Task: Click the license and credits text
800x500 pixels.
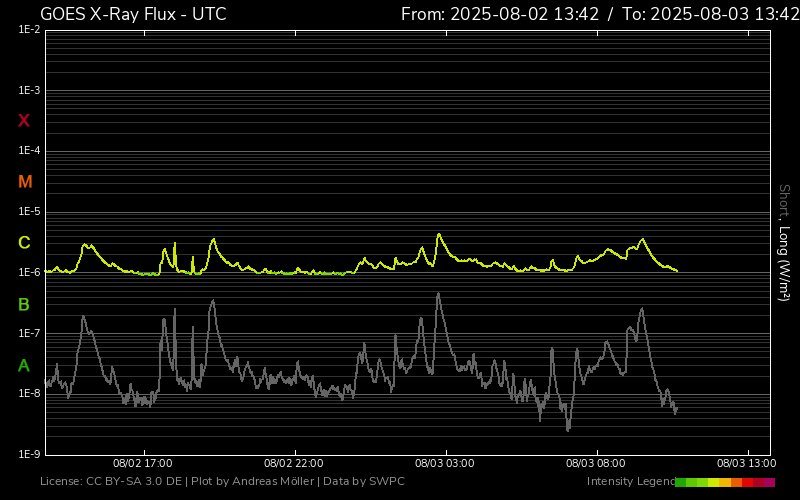Action: pos(222,482)
